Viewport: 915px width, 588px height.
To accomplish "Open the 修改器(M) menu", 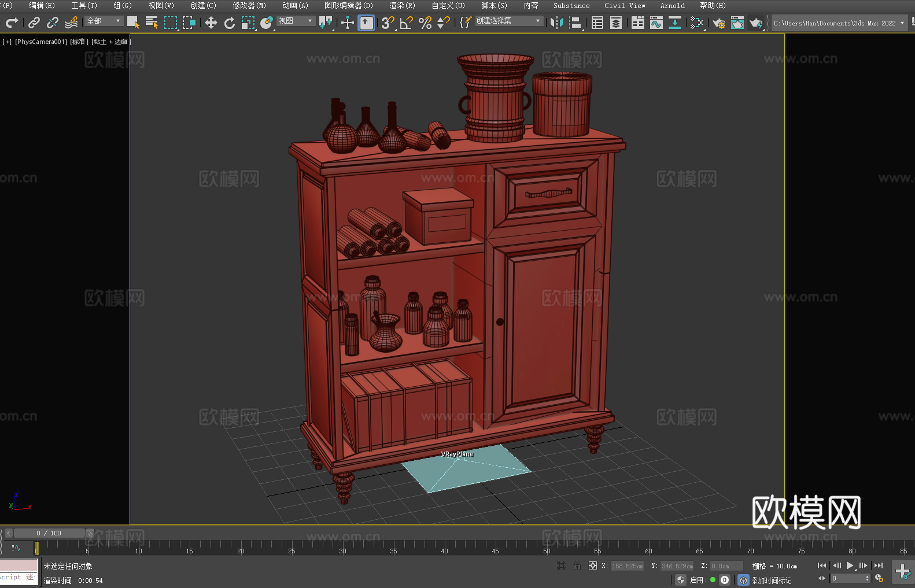I will point(249,5).
